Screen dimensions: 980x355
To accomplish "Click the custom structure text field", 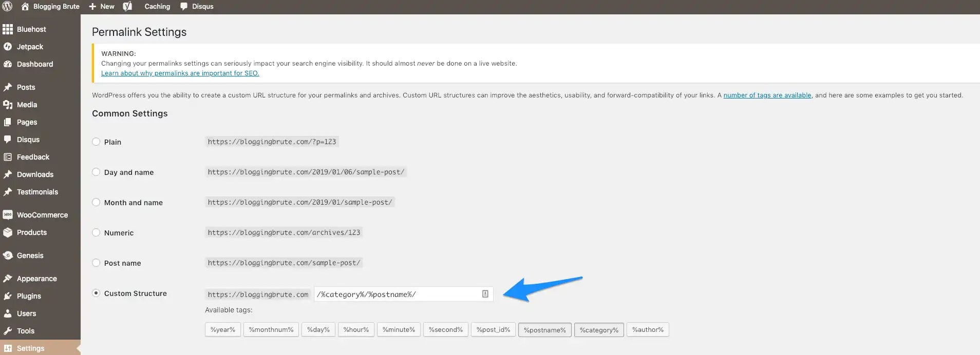I will (x=404, y=294).
